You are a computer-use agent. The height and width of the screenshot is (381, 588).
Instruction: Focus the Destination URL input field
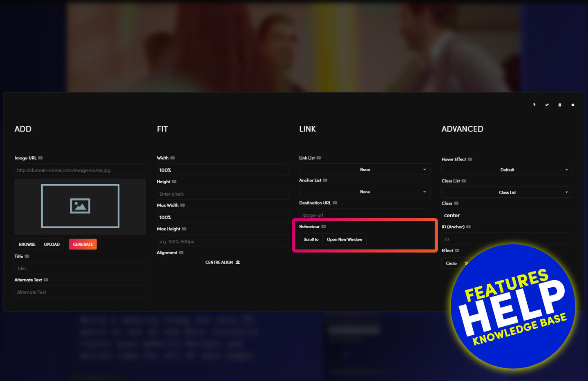(x=364, y=215)
